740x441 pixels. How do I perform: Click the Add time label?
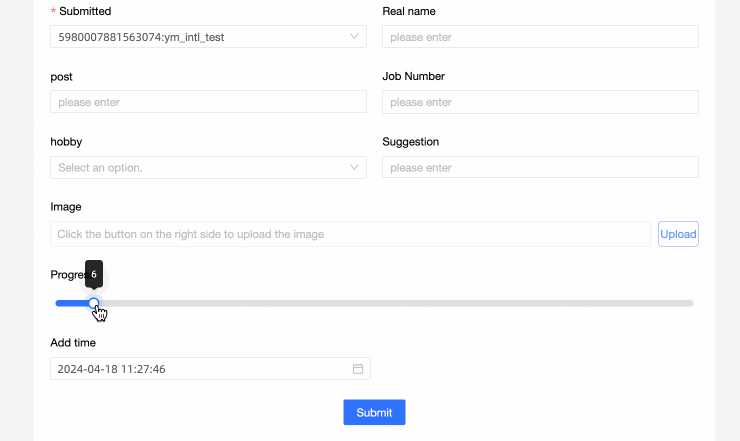click(73, 343)
